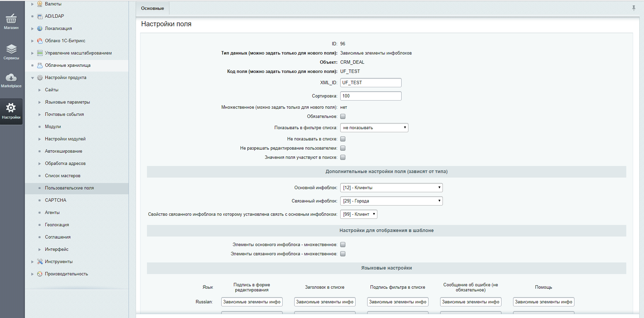The height and width of the screenshot is (318, 644).
Task: Expand the Почтовые события tree node
Action: pyautogui.click(x=40, y=115)
